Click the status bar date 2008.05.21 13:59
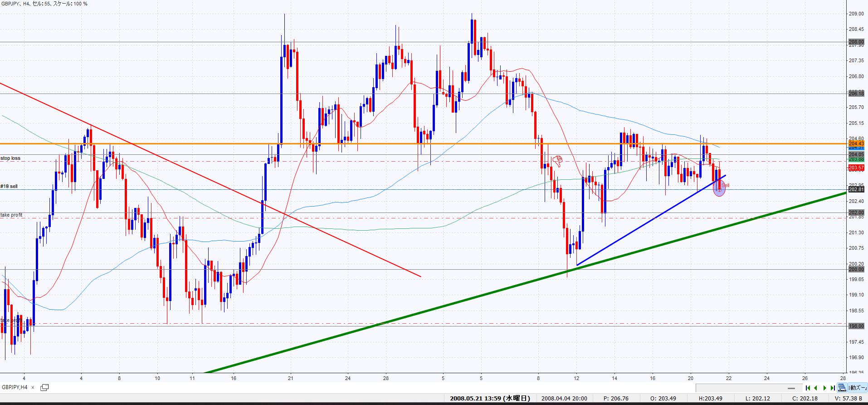Viewport: 868px width, 405px height. point(490,399)
